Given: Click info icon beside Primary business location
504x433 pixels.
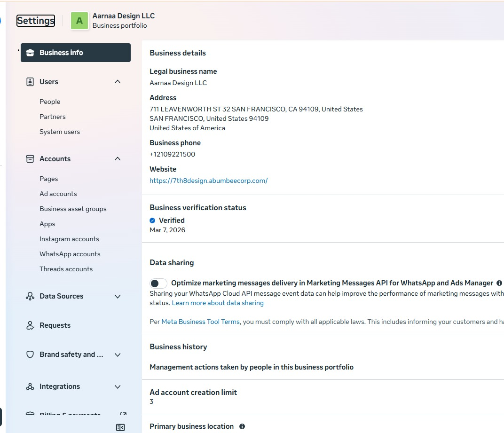Looking at the screenshot, I should (242, 426).
